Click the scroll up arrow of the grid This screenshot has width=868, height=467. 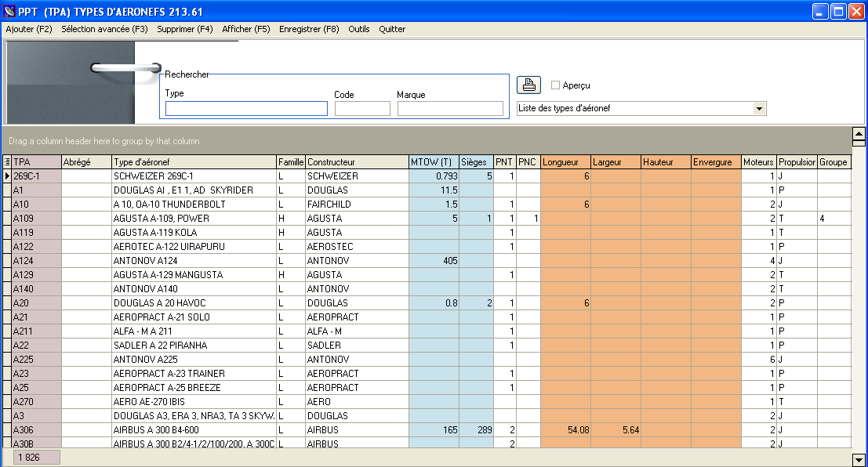[858, 133]
